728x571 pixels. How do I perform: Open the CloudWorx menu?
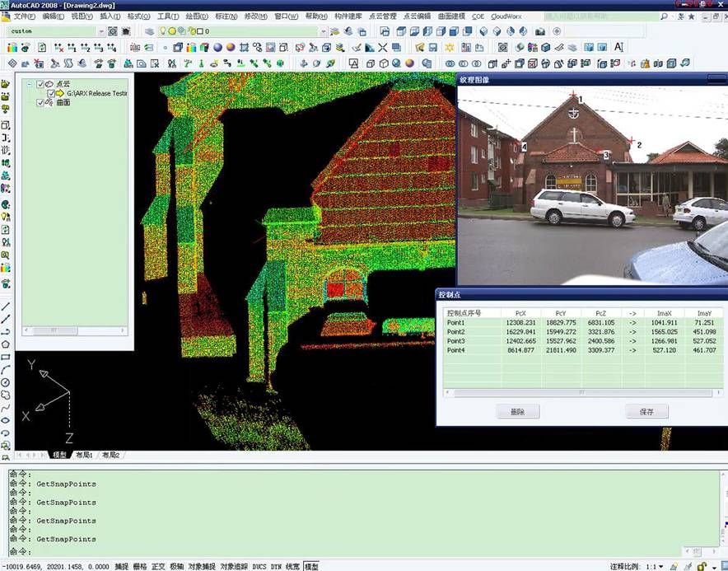click(x=506, y=16)
